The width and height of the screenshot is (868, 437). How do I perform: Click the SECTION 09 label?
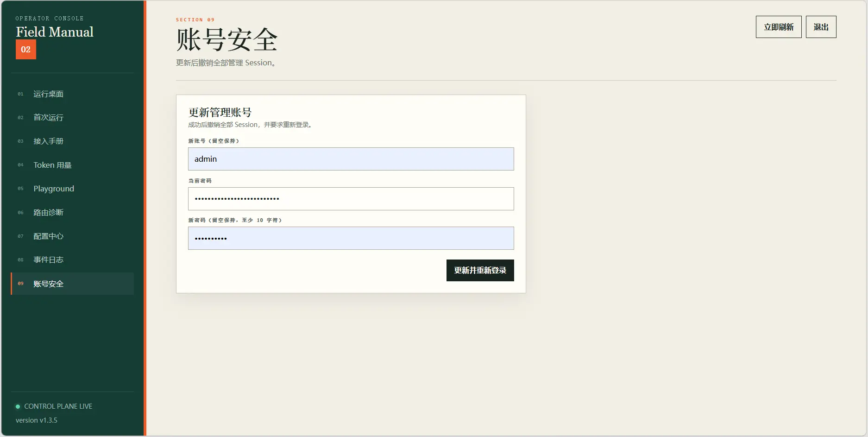pos(195,20)
